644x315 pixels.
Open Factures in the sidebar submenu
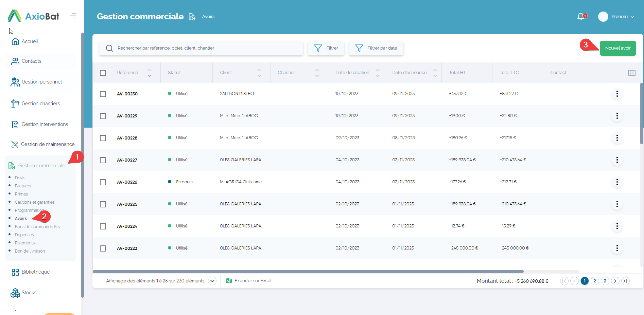tap(23, 186)
